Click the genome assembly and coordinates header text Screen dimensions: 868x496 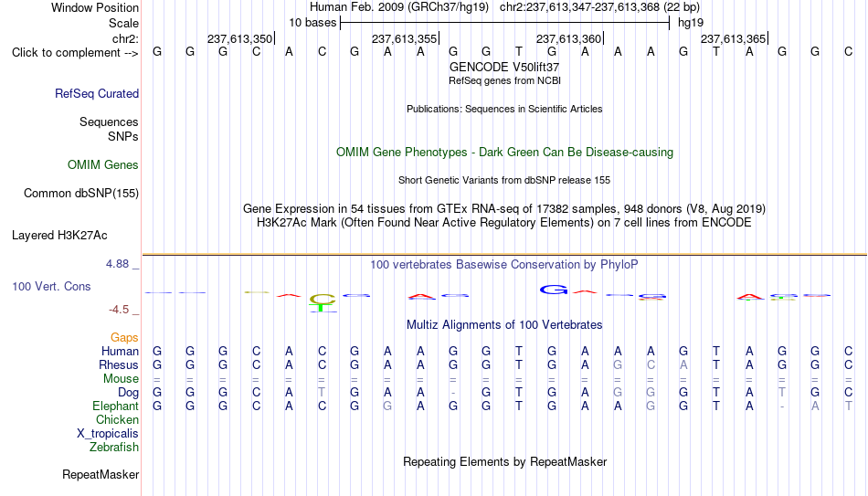pyautogui.click(x=504, y=7)
